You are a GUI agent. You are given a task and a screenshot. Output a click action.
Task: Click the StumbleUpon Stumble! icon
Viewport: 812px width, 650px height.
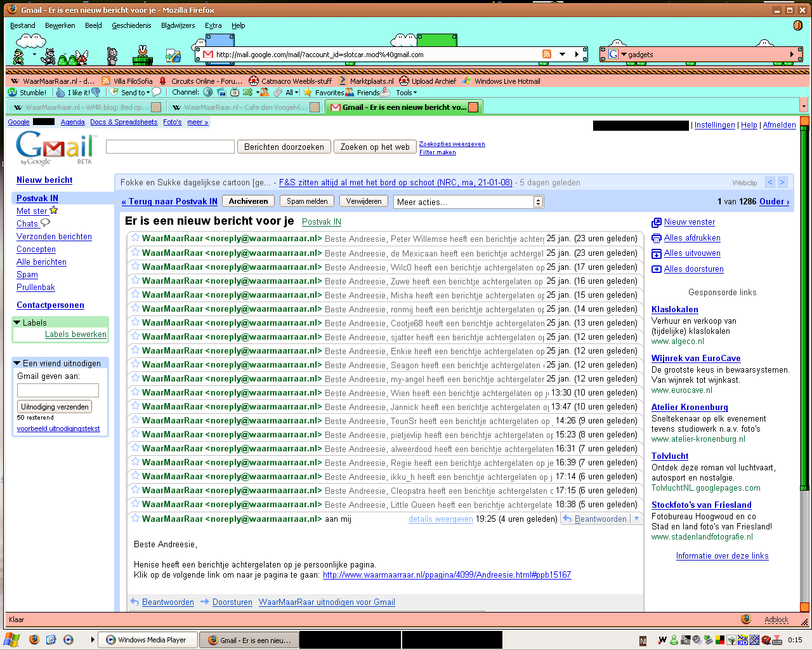click(12, 93)
